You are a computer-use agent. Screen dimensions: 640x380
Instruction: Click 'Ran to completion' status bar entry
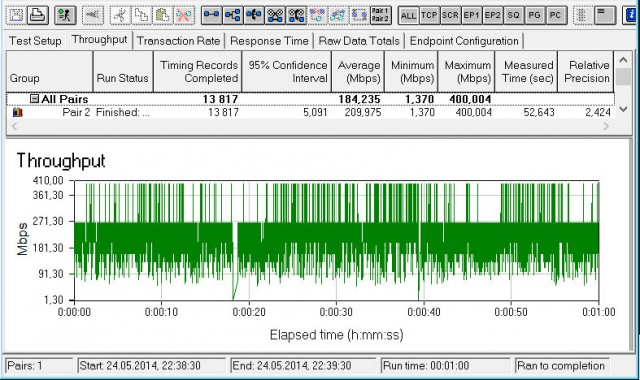click(562, 365)
